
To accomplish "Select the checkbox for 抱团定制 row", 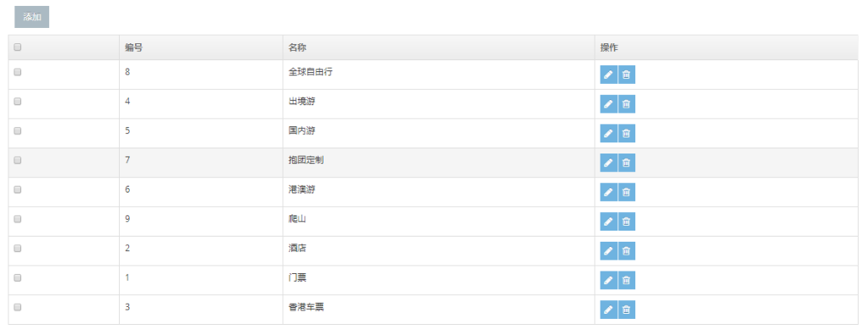I will coord(18,159).
